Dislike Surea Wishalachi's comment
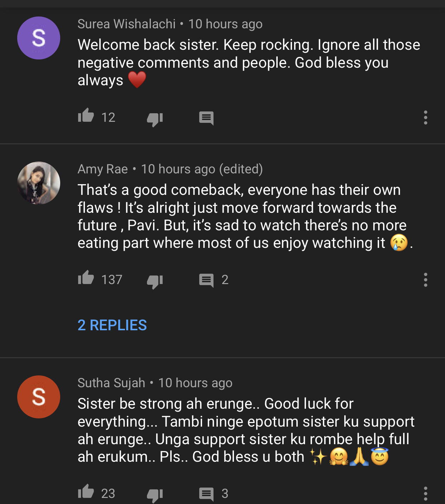The height and width of the screenshot is (504, 445). (x=155, y=119)
